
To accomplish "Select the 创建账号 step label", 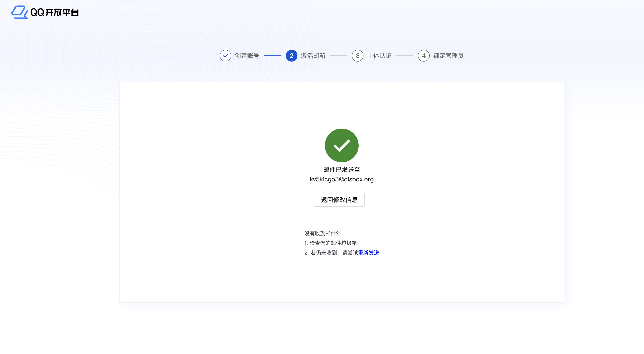I will pos(247,56).
